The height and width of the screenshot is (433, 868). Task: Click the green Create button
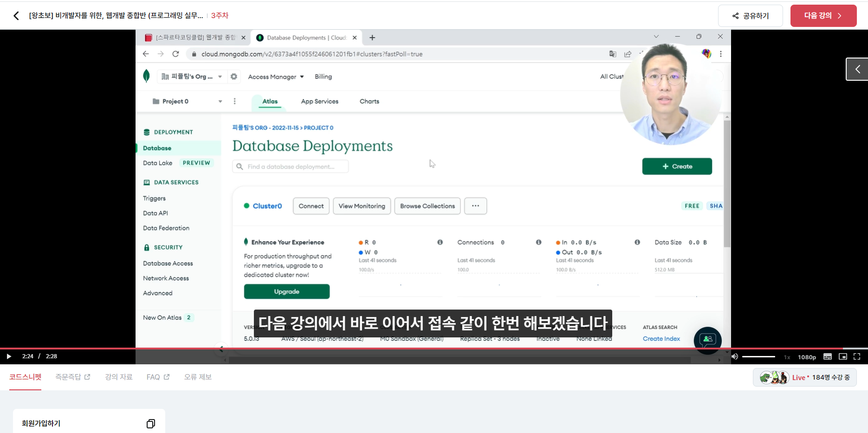pos(677,166)
